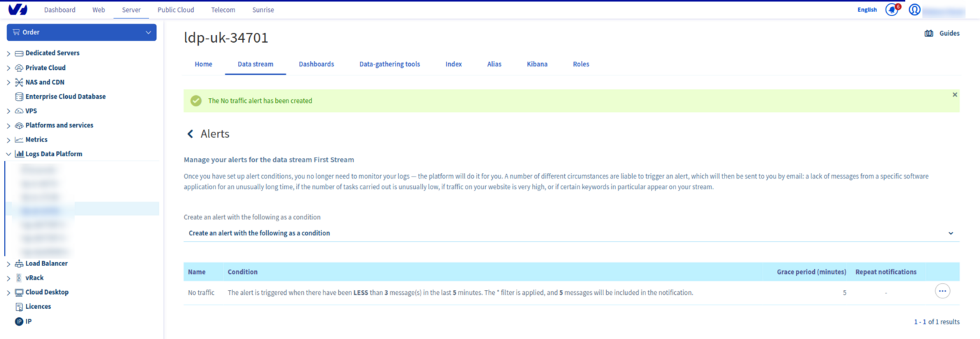Click the IP icon in sidebar
980x339 pixels.
click(19, 321)
